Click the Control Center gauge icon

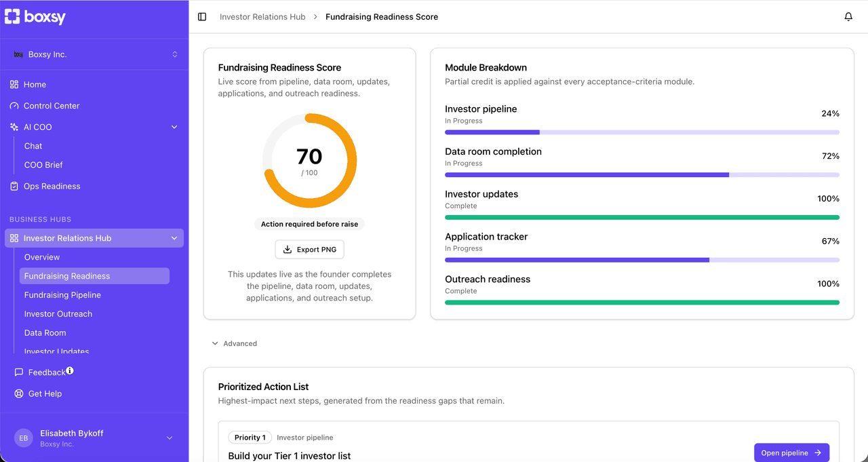click(x=14, y=106)
